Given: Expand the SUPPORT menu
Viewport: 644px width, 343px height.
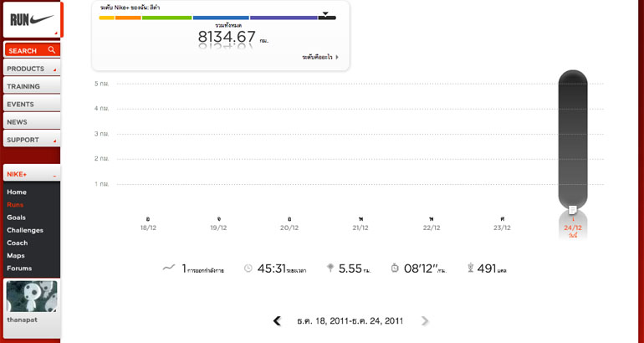Looking at the screenshot, I should point(31,140).
